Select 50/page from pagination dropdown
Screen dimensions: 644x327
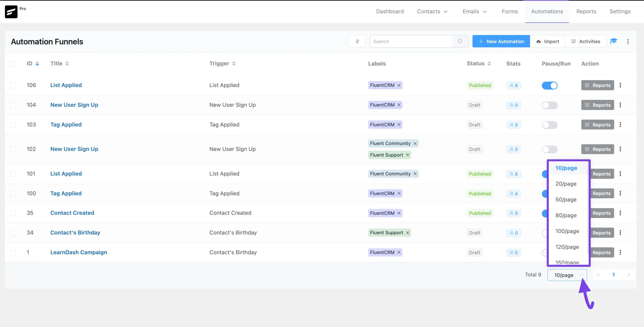pyautogui.click(x=566, y=199)
